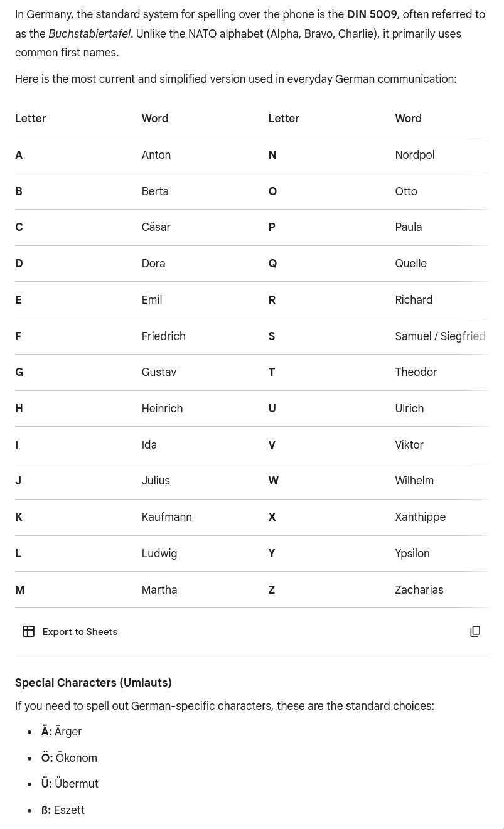Select the Anton cell in the table

156,155
